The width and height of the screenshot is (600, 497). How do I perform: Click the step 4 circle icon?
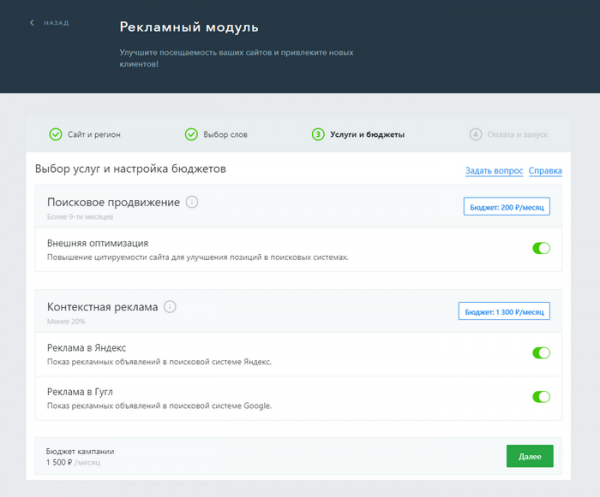pyautogui.click(x=475, y=134)
